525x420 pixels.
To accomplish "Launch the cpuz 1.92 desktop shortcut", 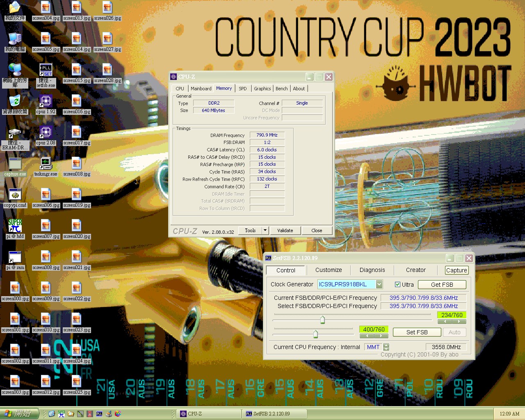I will coord(46,104).
